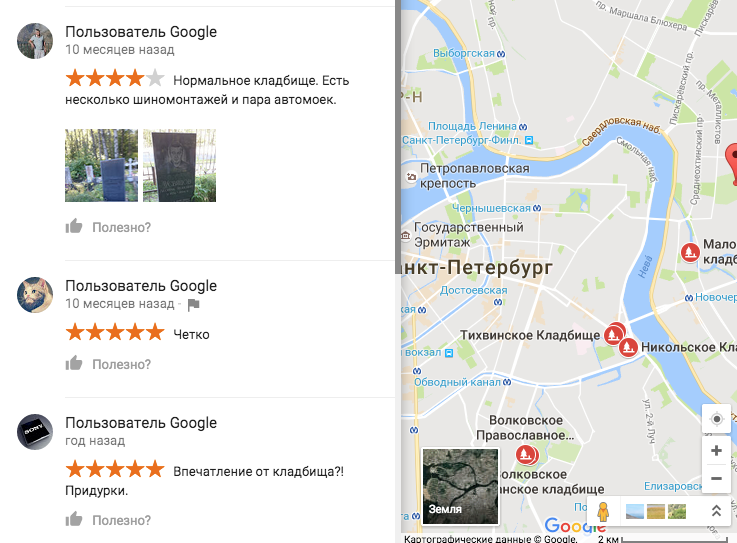
Task: Click the thumbs-up icon under the Нормальное кладбище review
Action: point(74,227)
